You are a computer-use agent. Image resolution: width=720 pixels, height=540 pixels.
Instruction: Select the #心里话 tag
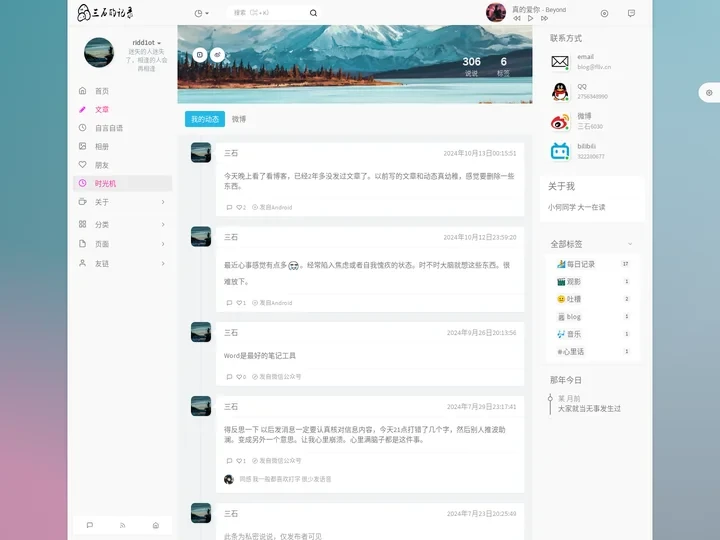pos(570,352)
